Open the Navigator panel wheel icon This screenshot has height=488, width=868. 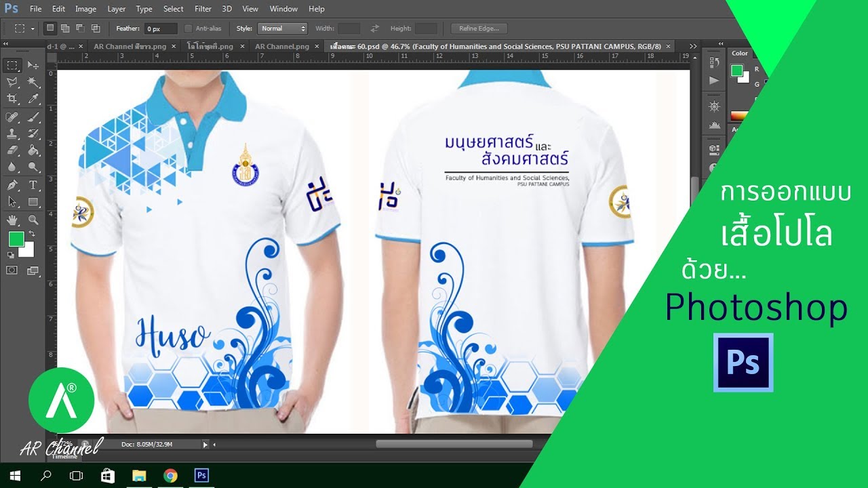713,106
